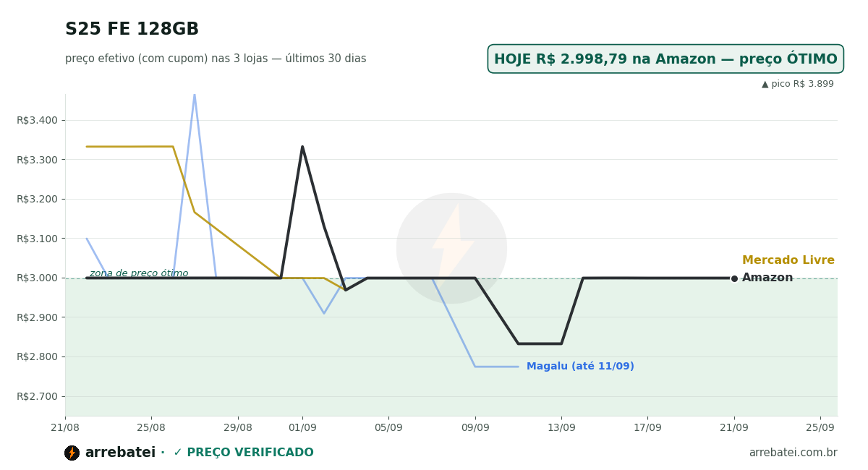Click the arrebatei lightning logo icon
868x470 pixels.
coord(72,453)
